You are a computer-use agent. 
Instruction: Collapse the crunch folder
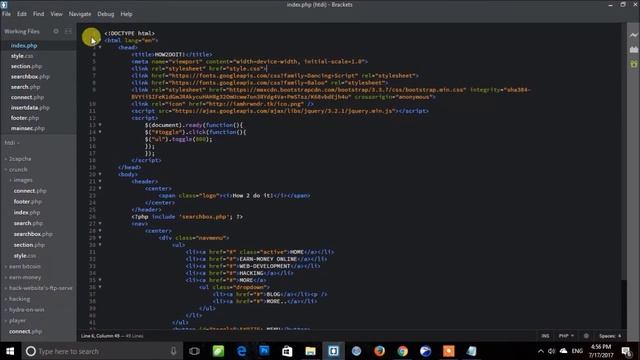18,169
